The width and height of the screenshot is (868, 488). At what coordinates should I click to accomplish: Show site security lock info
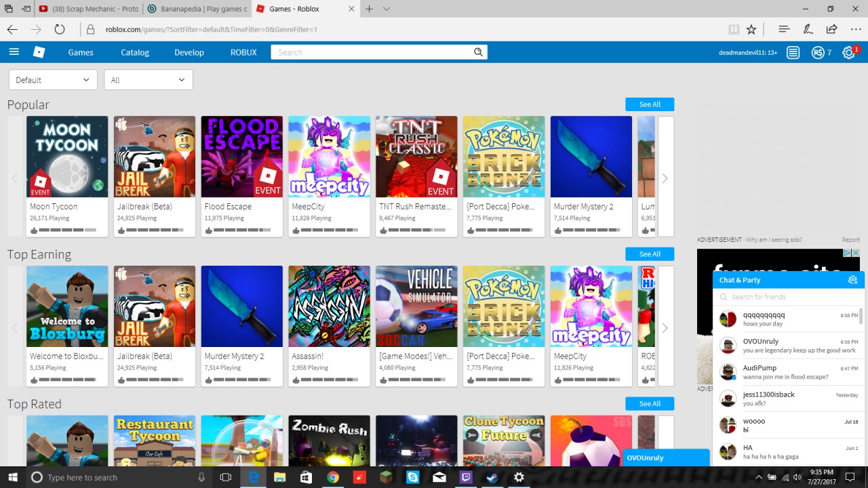point(90,29)
